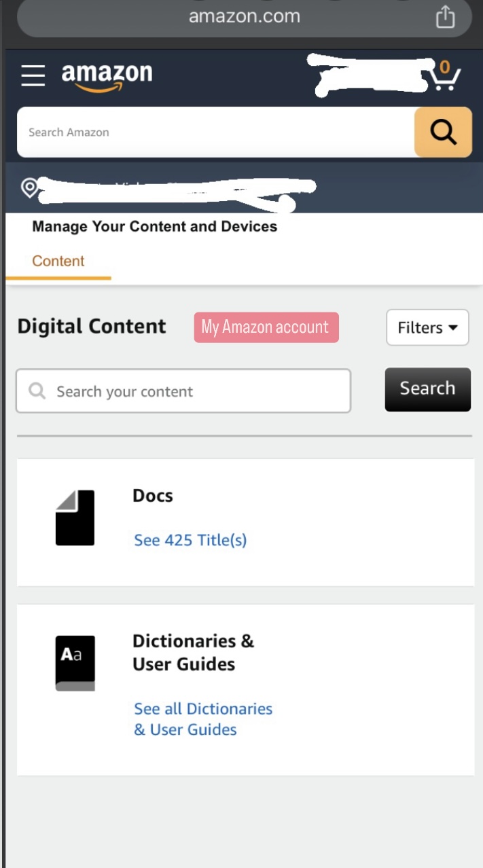This screenshot has width=483, height=868.
Task: Tap the Dictionaries book icon
Action: pos(75,663)
